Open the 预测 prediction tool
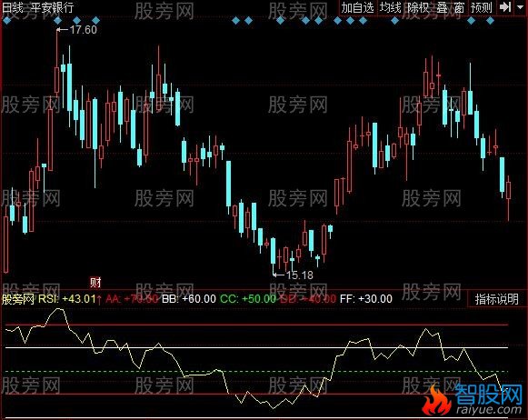This screenshot has height=420, width=528. tap(482, 7)
